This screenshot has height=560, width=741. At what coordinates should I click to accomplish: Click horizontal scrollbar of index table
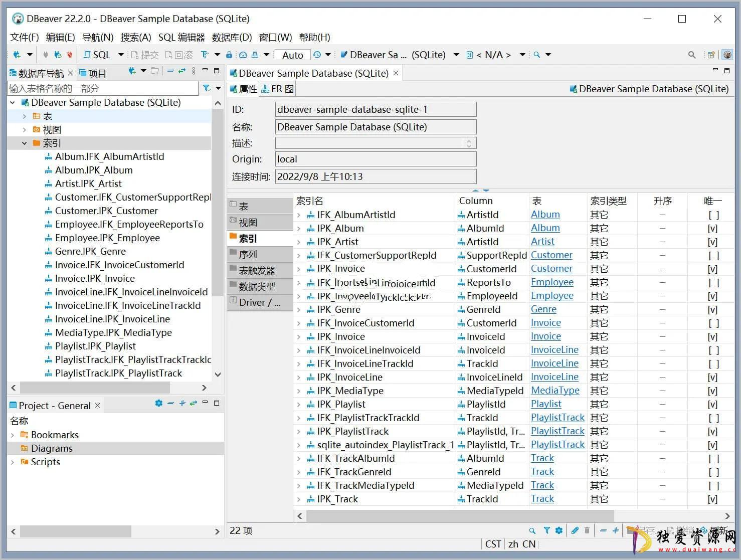click(460, 515)
